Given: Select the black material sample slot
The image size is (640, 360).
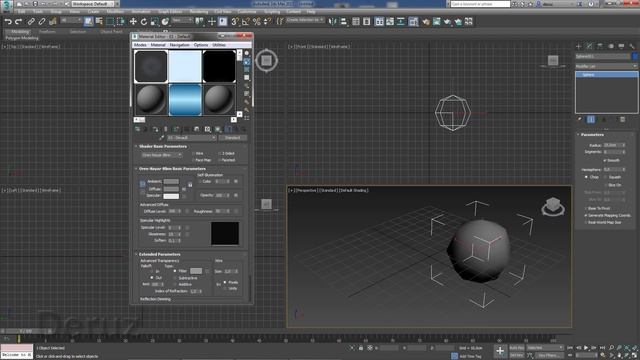Looking at the screenshot, I should click(219, 66).
